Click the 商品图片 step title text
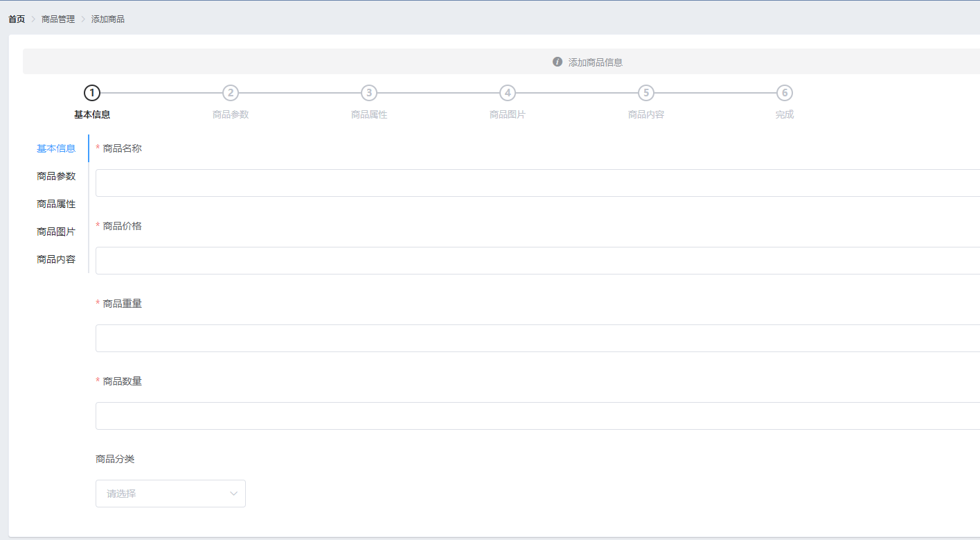 tap(508, 114)
